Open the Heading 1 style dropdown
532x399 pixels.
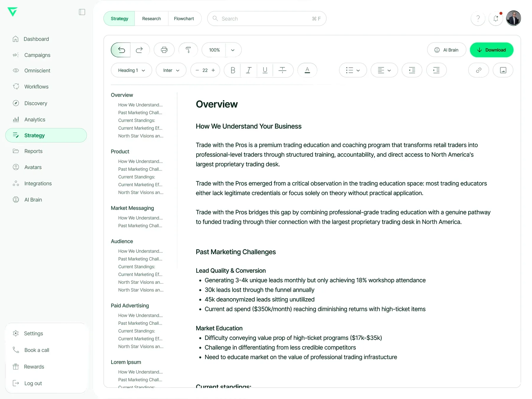pyautogui.click(x=132, y=70)
